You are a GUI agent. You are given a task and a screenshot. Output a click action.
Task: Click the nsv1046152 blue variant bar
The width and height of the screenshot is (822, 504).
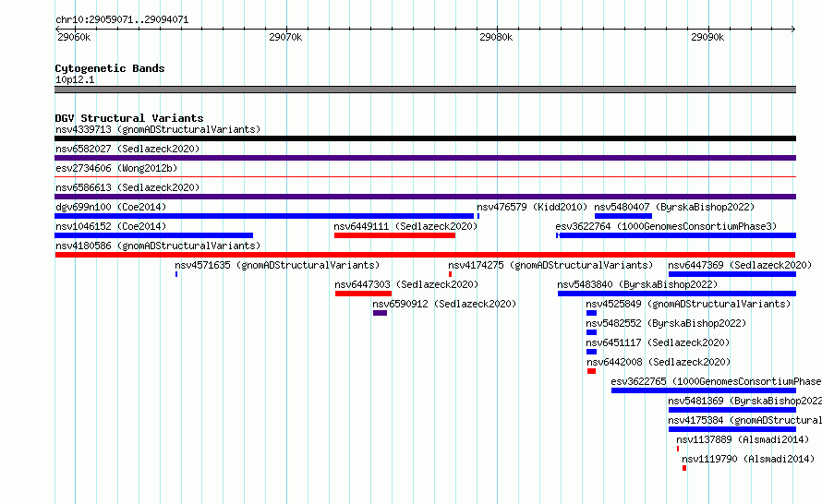[153, 235]
